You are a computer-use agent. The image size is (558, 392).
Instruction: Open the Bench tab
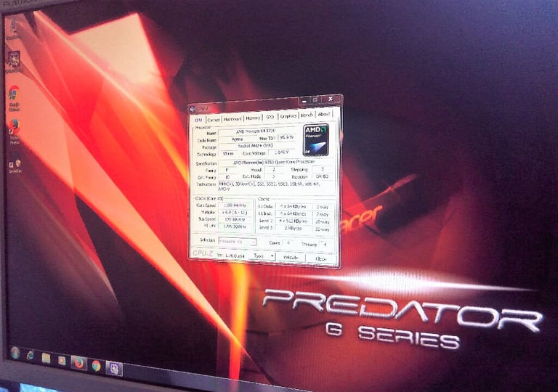click(x=307, y=115)
